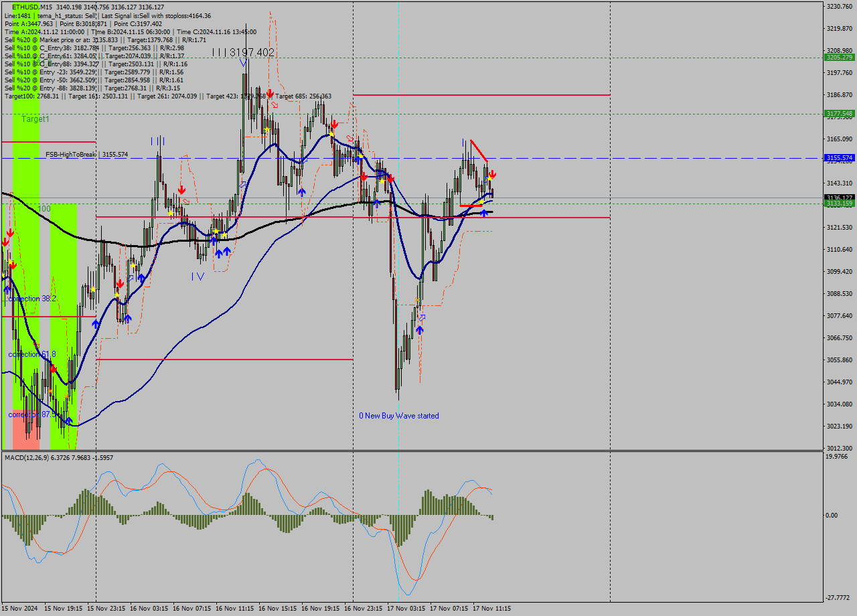Screen dimensions: 857x616
Task: Click the black current price tag 3136.127
Action: click(840, 198)
